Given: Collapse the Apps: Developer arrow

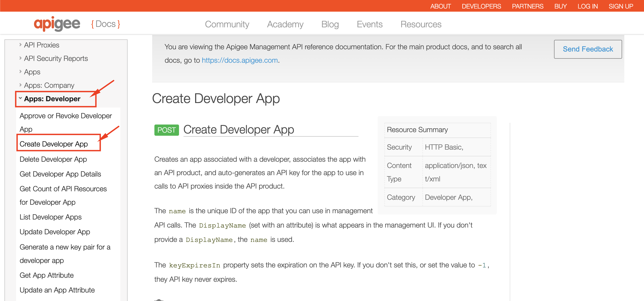Looking at the screenshot, I should click(20, 99).
